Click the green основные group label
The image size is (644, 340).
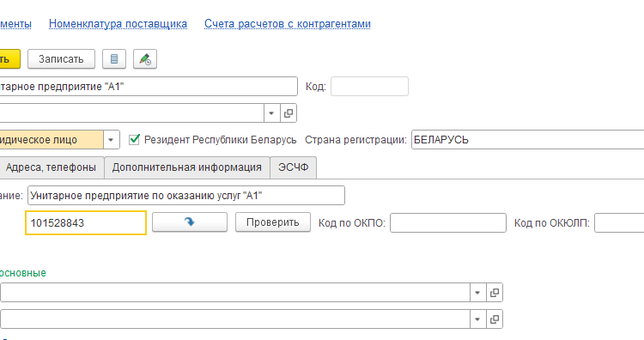(x=22, y=273)
